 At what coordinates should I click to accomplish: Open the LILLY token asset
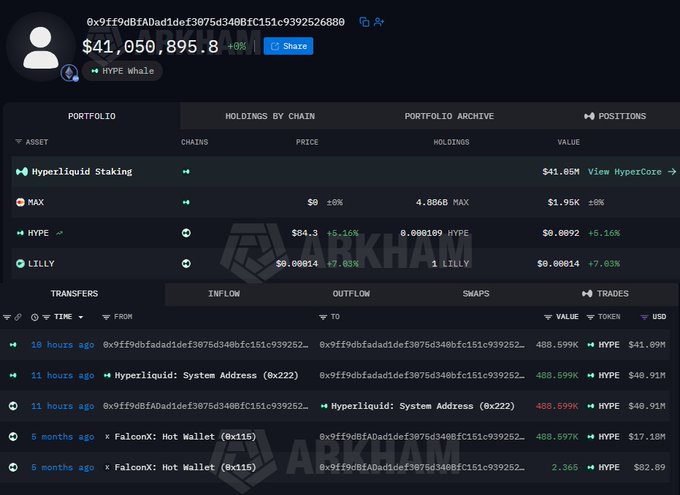click(x=41, y=263)
